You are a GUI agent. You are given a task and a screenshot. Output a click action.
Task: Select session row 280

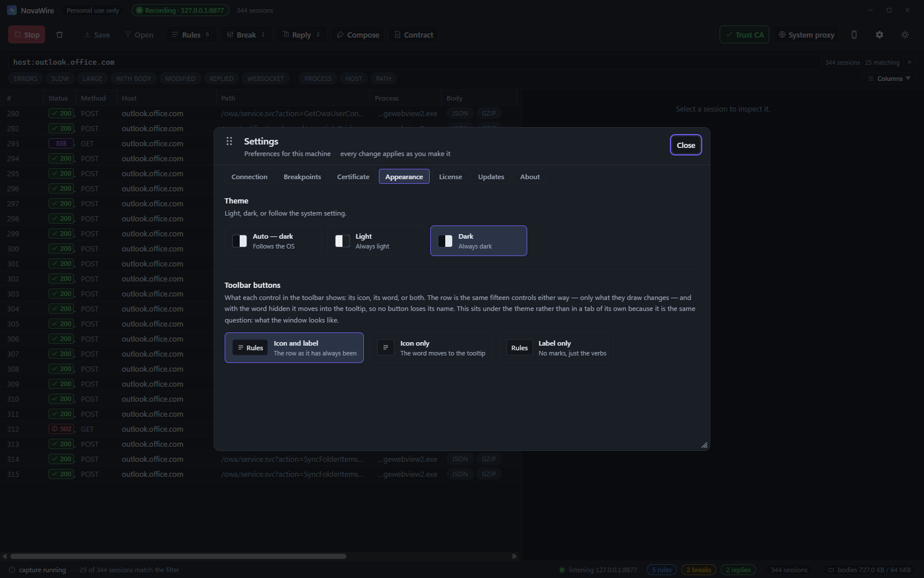click(260, 113)
